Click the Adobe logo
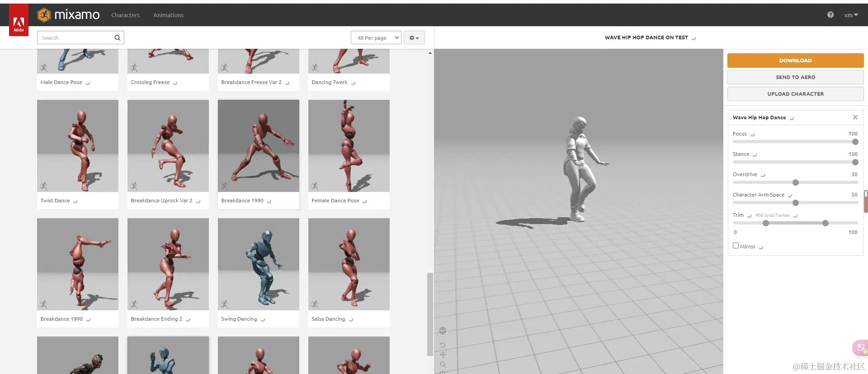The width and height of the screenshot is (868, 374). tap(19, 20)
